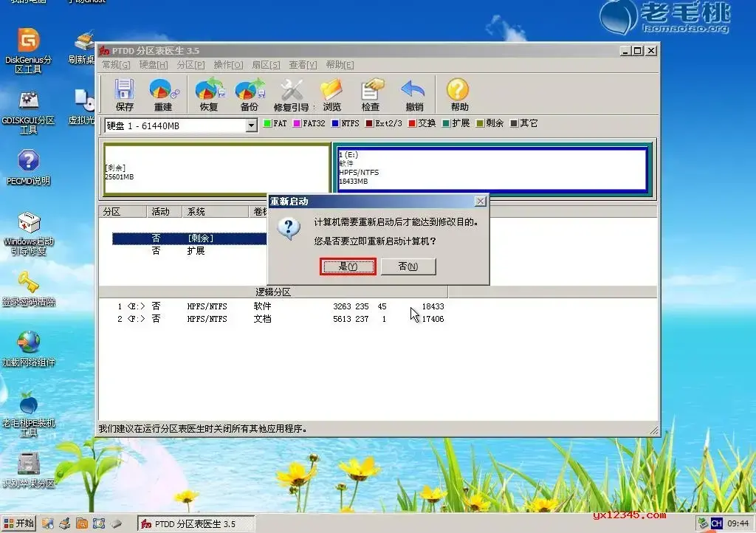This screenshot has height=533, width=756.
Task: Click 加载网络组件 globe desktop icon
Action: pyautogui.click(x=29, y=349)
